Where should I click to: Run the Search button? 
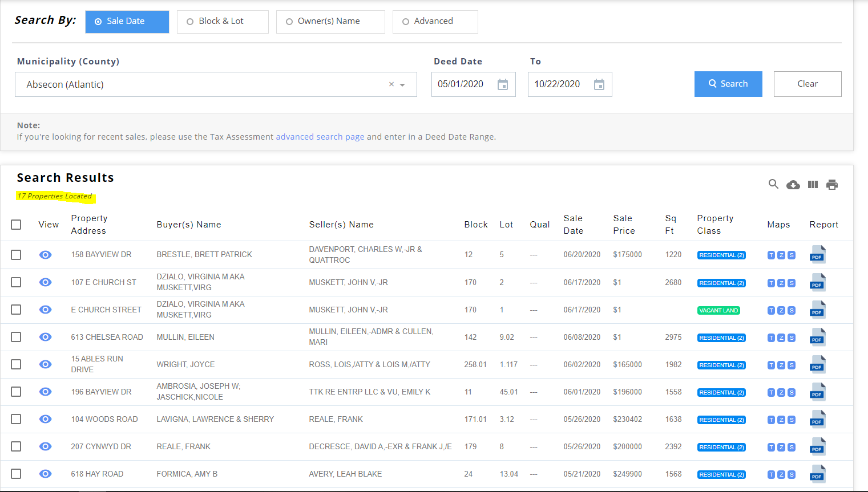tap(728, 84)
